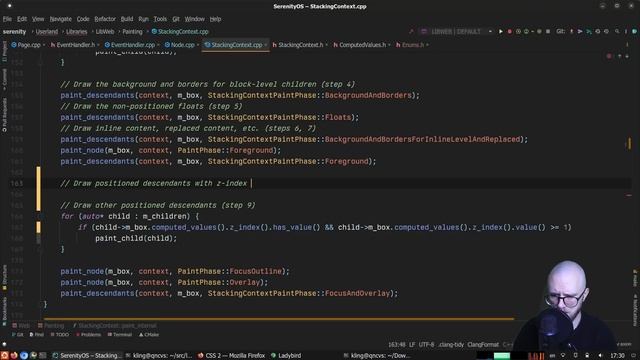
Task: Open the View menu
Action: [x=38, y=19]
